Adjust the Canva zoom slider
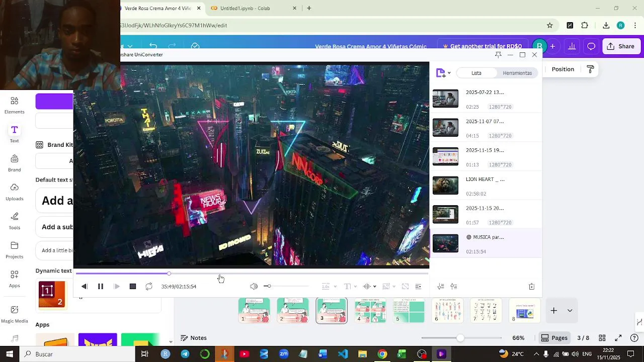Viewport: 644px width, 362px height. (461, 338)
